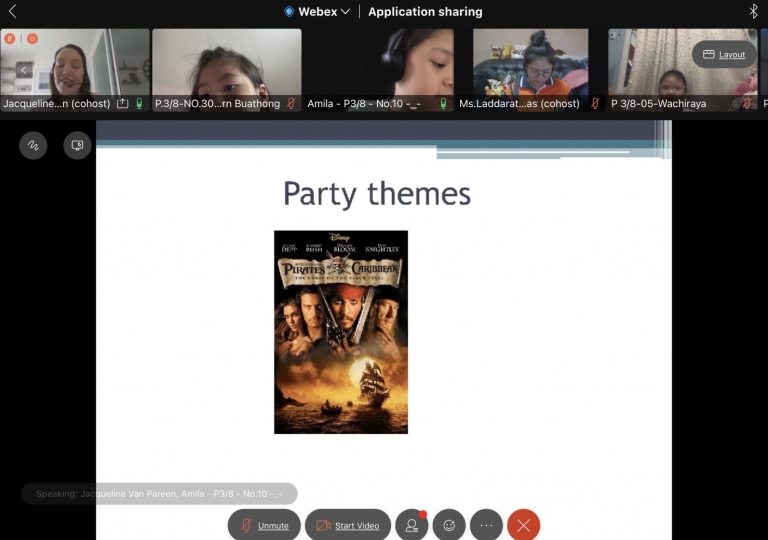The height and width of the screenshot is (540, 768).
Task: Start your video
Action: [348, 525]
